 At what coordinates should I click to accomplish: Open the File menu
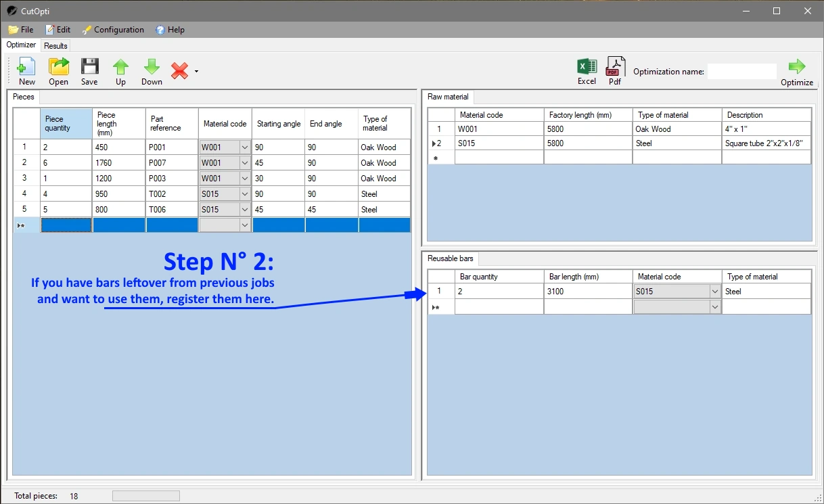(21, 30)
